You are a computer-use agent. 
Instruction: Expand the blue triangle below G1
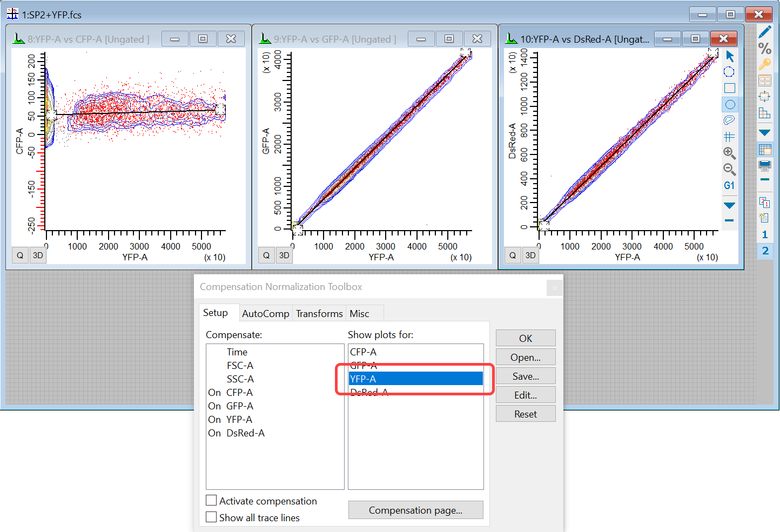point(729,205)
